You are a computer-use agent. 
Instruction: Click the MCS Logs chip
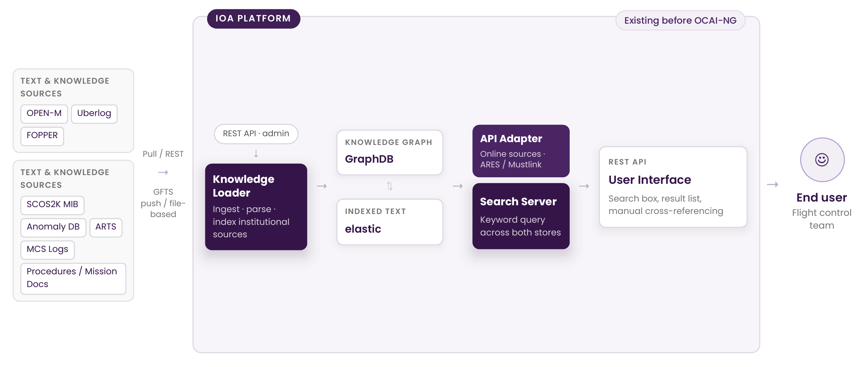click(48, 250)
